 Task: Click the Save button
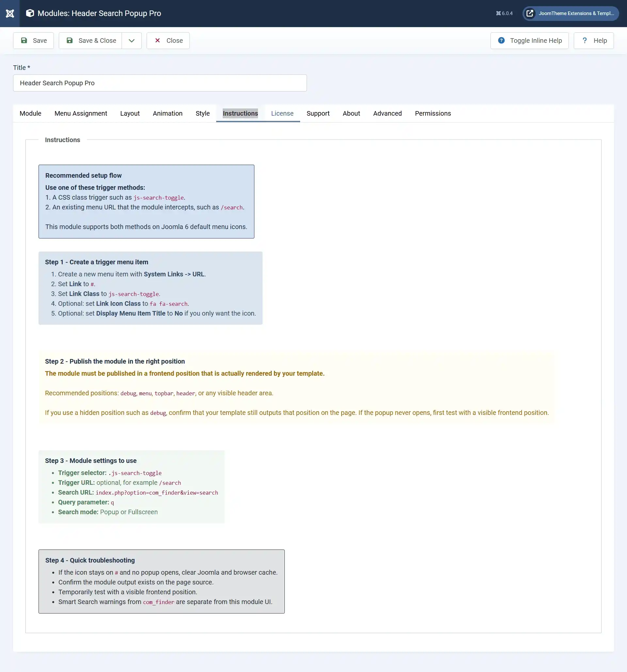pyautogui.click(x=33, y=41)
